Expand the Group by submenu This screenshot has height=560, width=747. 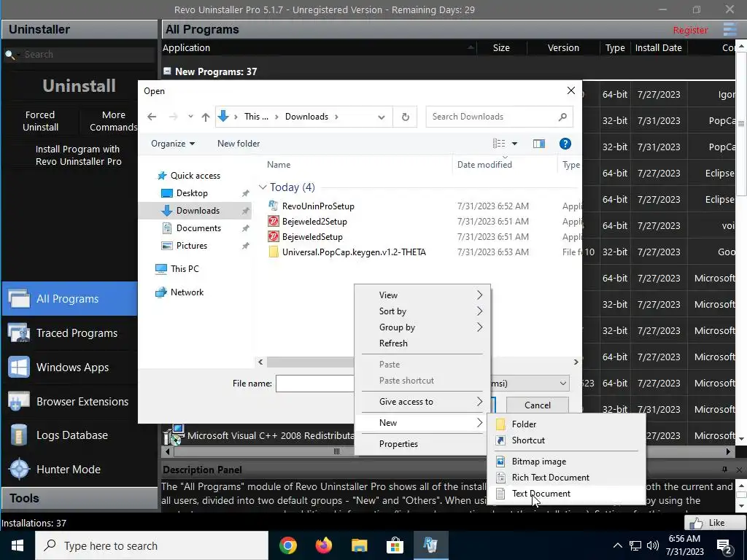(422, 327)
